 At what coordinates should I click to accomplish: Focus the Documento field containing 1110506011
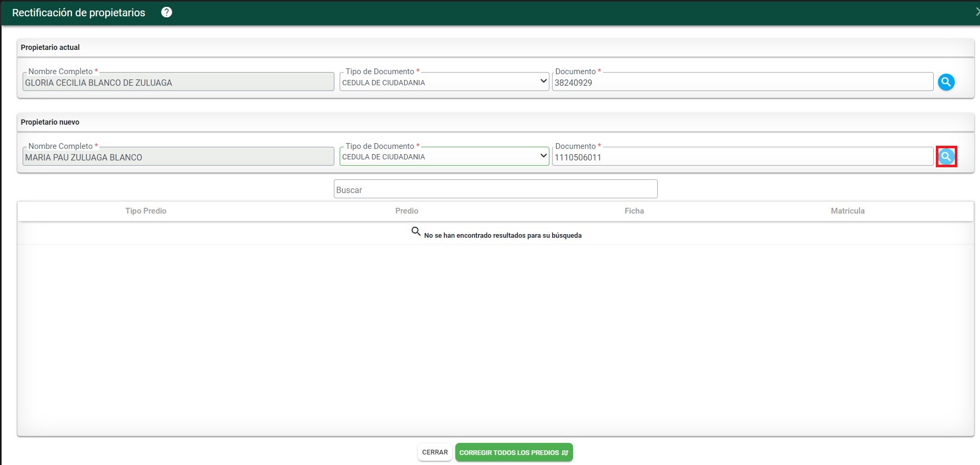coord(742,157)
